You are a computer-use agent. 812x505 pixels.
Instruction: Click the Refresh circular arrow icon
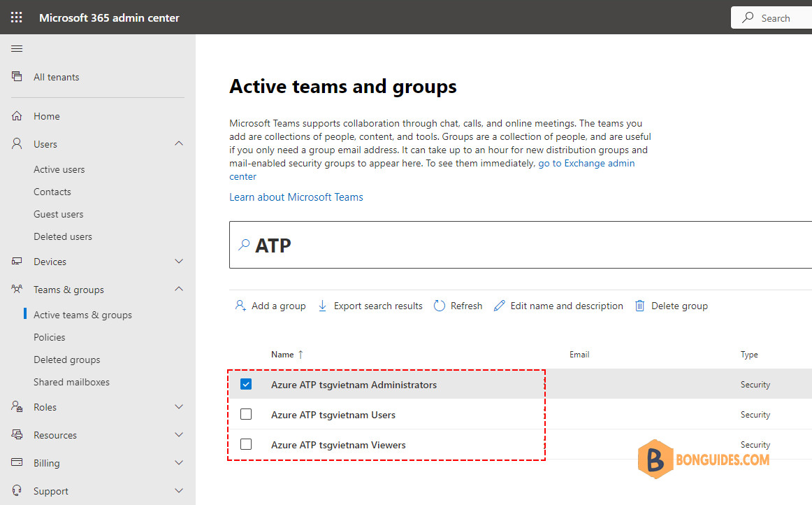[x=439, y=306]
